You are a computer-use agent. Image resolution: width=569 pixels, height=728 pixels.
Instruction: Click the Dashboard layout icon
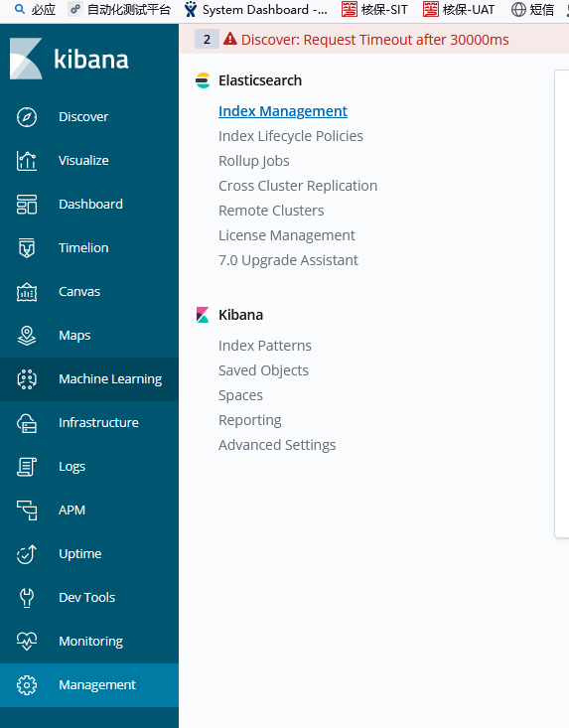click(x=27, y=205)
